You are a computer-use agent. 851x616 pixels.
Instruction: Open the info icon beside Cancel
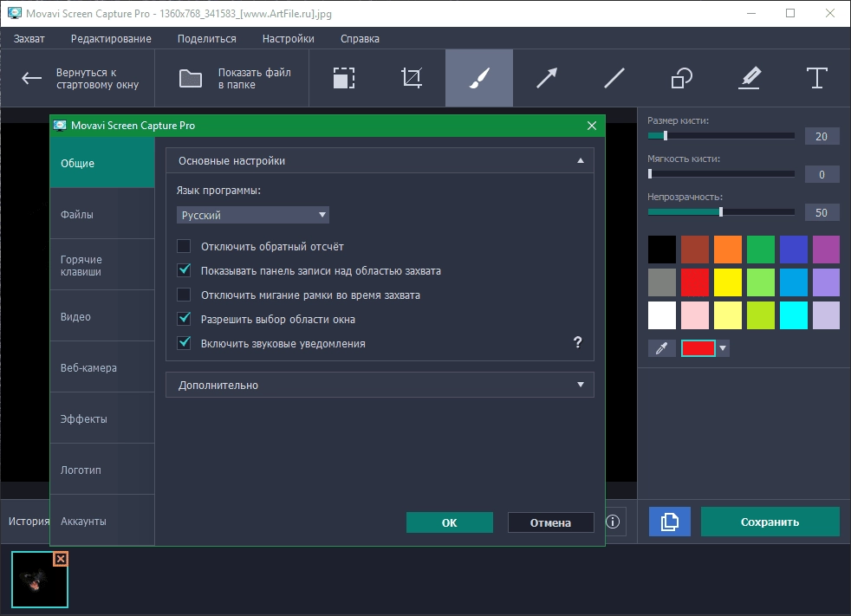(x=613, y=522)
